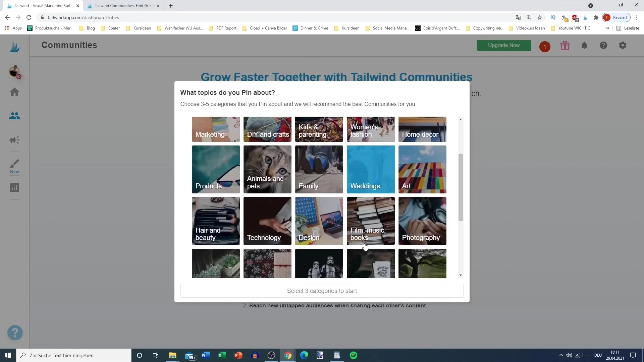Open the Apps bookmarks shortcut

coord(13,28)
